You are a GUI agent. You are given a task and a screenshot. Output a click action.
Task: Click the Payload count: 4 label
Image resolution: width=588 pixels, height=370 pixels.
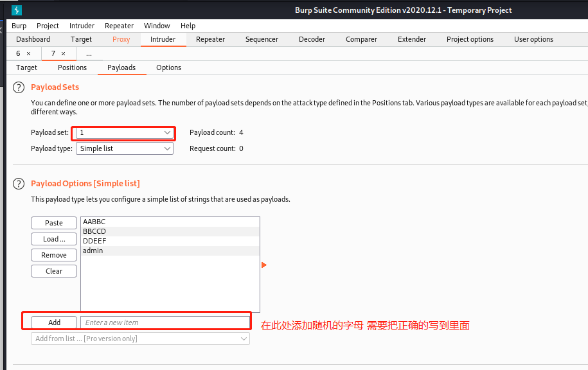tap(217, 133)
